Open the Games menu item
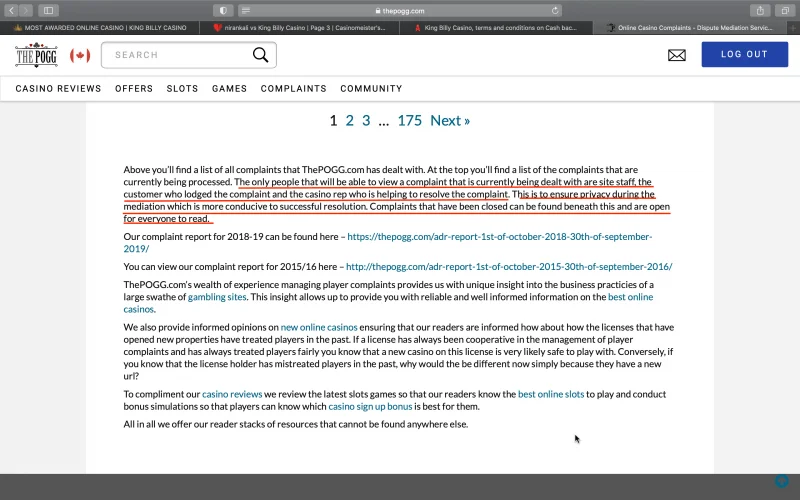 pos(230,89)
